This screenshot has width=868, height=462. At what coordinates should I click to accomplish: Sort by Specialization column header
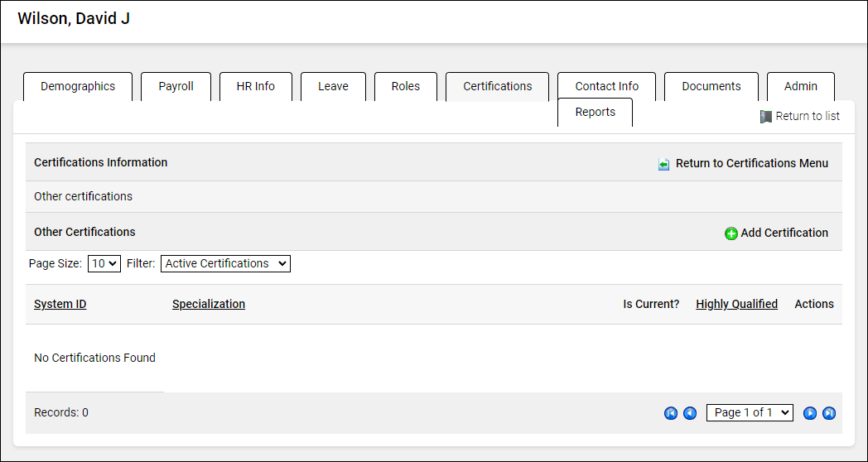209,304
